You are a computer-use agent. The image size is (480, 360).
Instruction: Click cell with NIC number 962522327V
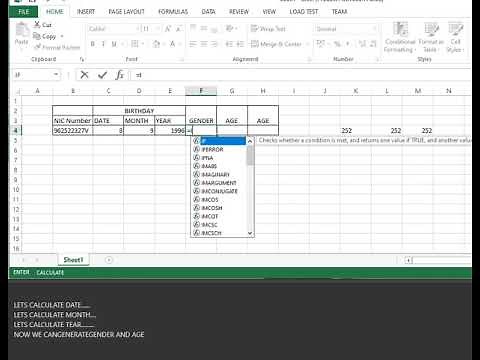(x=73, y=130)
